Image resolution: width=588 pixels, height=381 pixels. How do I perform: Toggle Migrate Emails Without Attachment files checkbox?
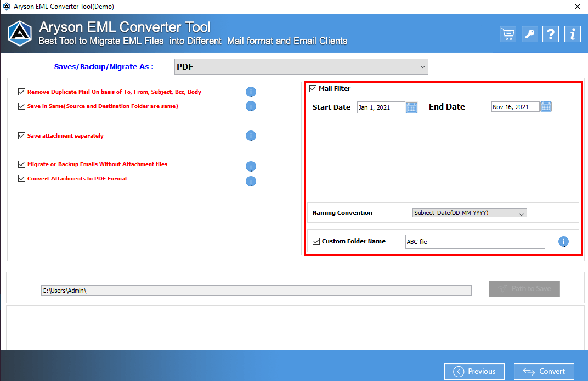[22, 164]
